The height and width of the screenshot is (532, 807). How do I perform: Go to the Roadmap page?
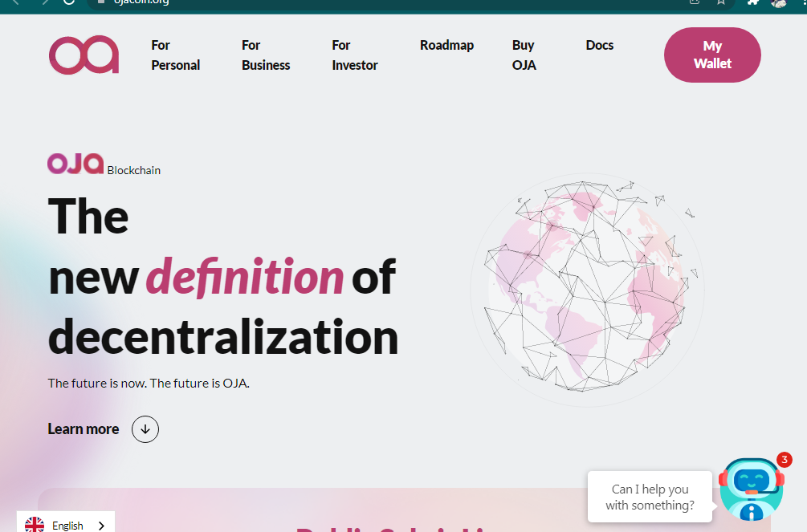(x=446, y=45)
